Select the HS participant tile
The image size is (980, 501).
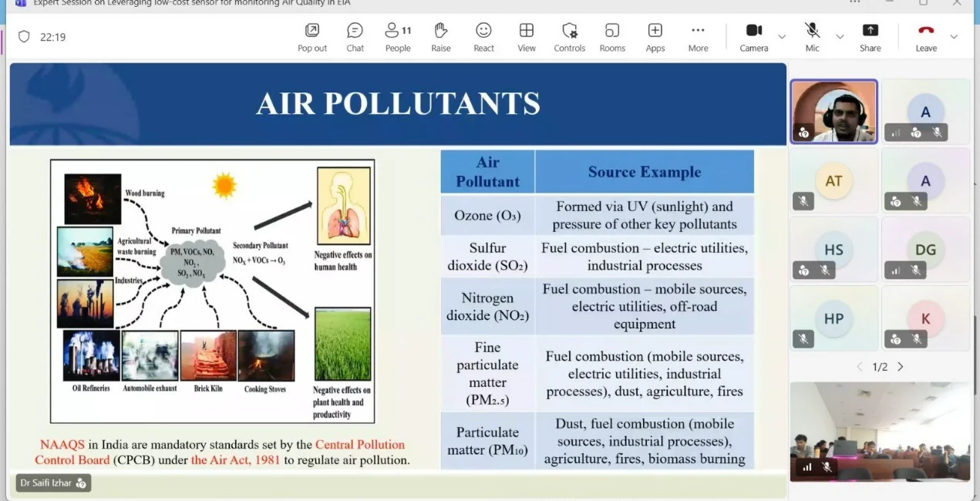(x=834, y=250)
